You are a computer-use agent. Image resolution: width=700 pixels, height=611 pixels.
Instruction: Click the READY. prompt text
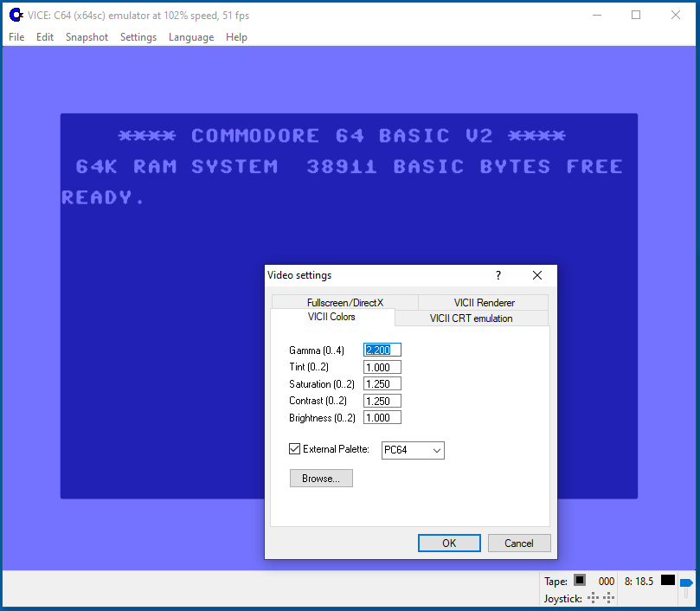pyautogui.click(x=103, y=197)
